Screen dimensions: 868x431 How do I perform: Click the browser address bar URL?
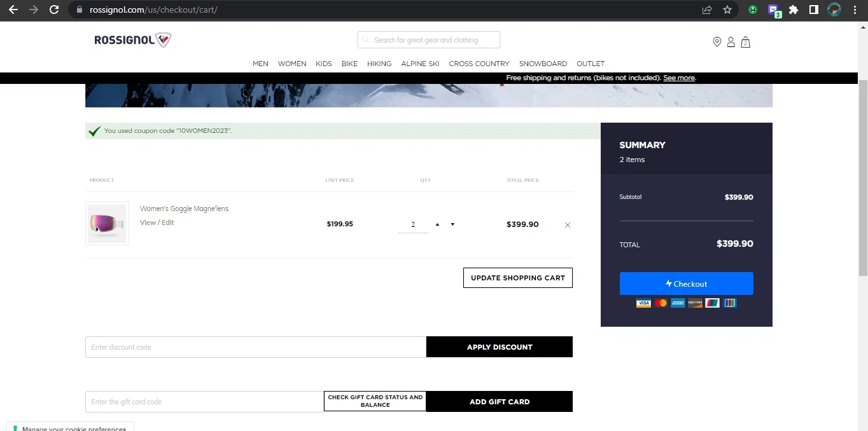pyautogui.click(x=153, y=10)
